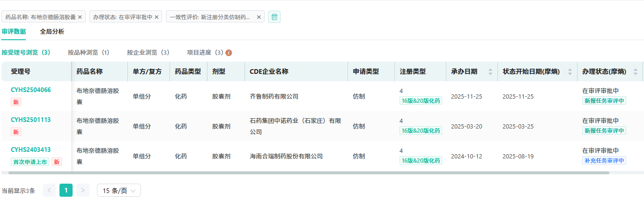
Task: Switch to the 项目进度 tab
Action: [205, 52]
